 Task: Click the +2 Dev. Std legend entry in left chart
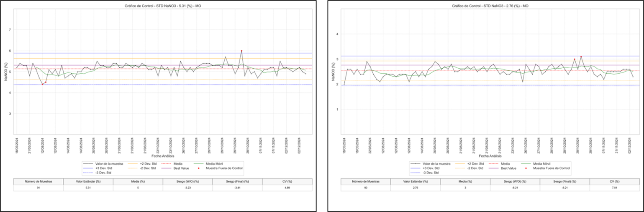(139, 163)
